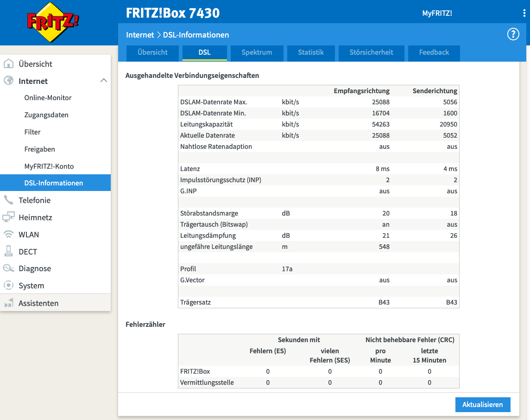This screenshot has width=530, height=420.
Task: Click the FRITZ!Box 7430 title
Action: click(x=173, y=13)
